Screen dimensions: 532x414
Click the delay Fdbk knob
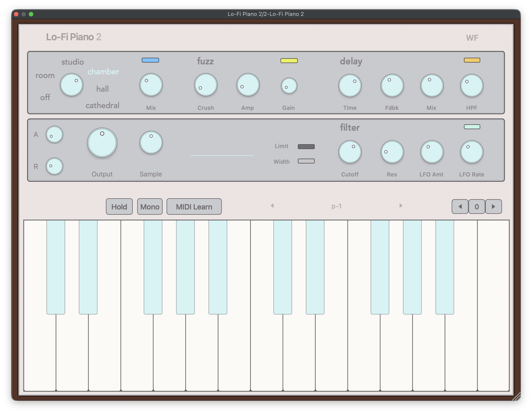point(392,85)
